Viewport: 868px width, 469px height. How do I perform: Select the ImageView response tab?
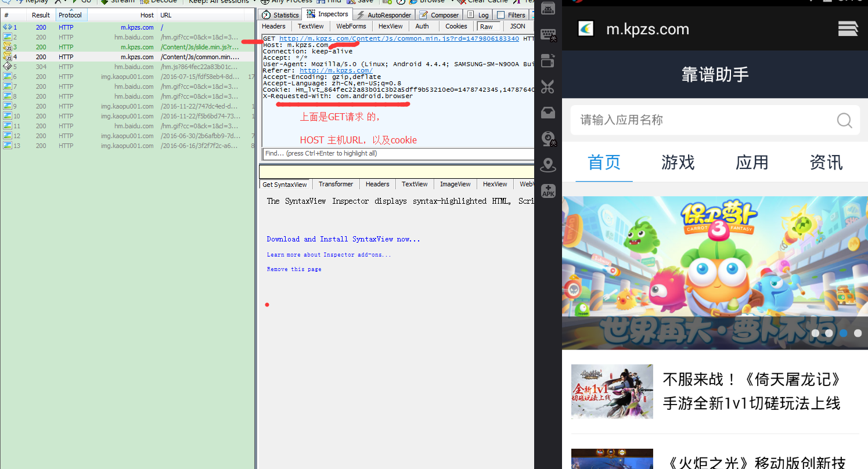point(455,184)
